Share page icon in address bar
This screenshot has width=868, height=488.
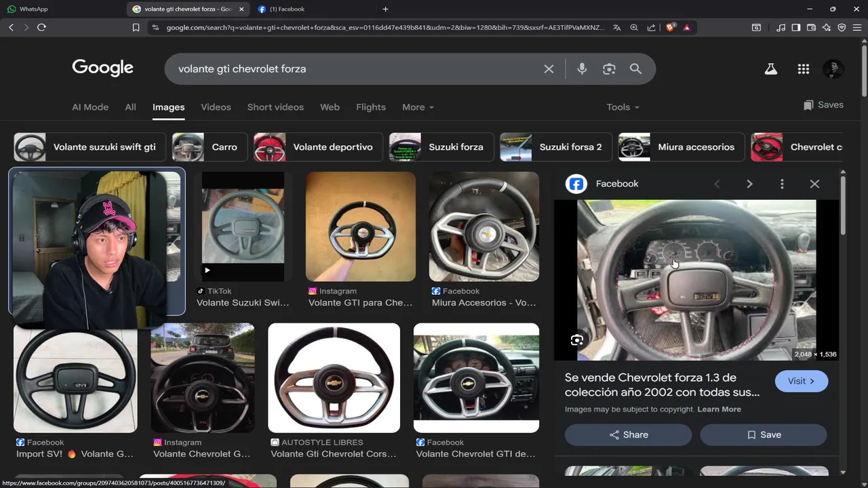[652, 27]
